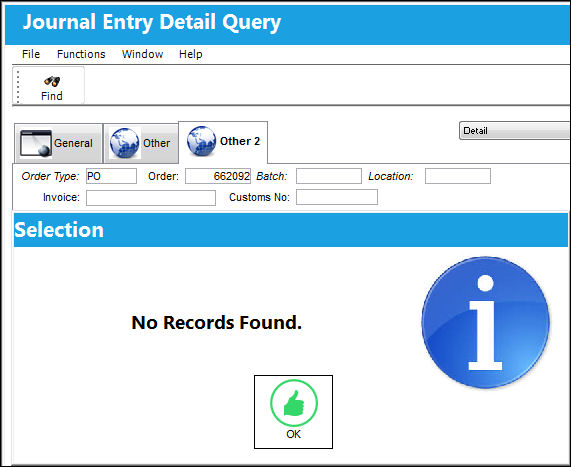Click the Order Type field containing PO

pos(111,176)
